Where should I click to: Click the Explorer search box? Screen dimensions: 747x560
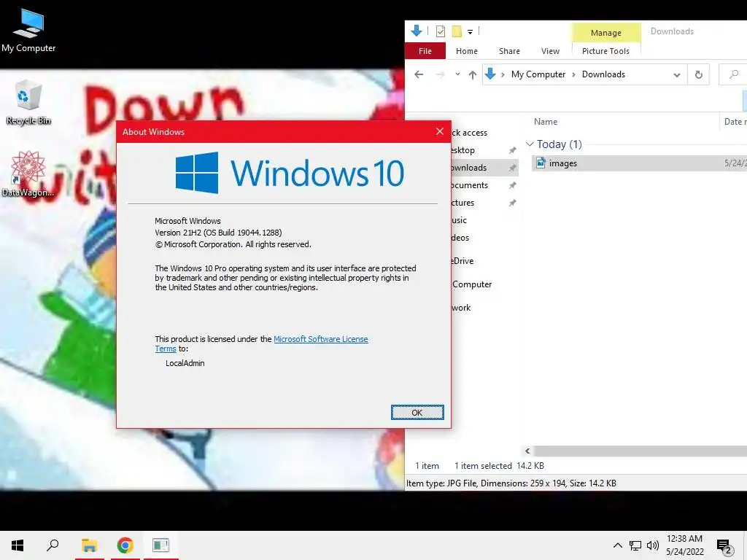[x=733, y=74]
